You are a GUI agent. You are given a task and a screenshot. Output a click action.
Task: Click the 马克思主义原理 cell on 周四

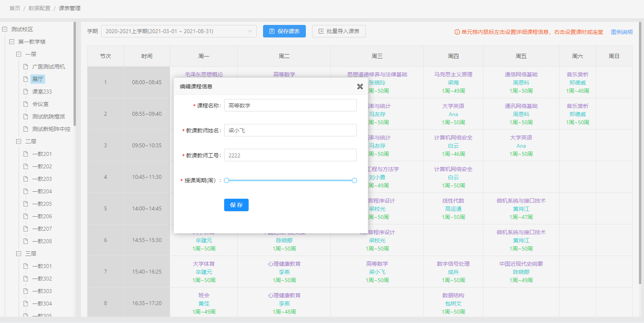(x=453, y=82)
